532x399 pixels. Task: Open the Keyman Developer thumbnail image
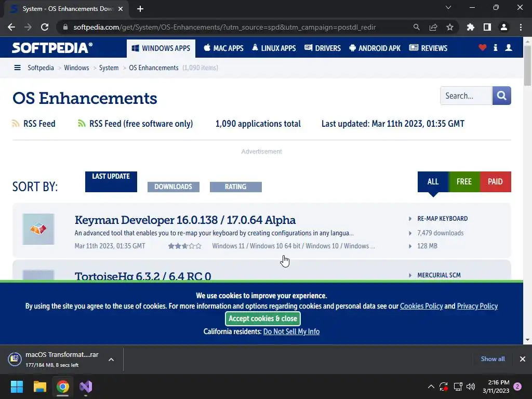click(38, 229)
